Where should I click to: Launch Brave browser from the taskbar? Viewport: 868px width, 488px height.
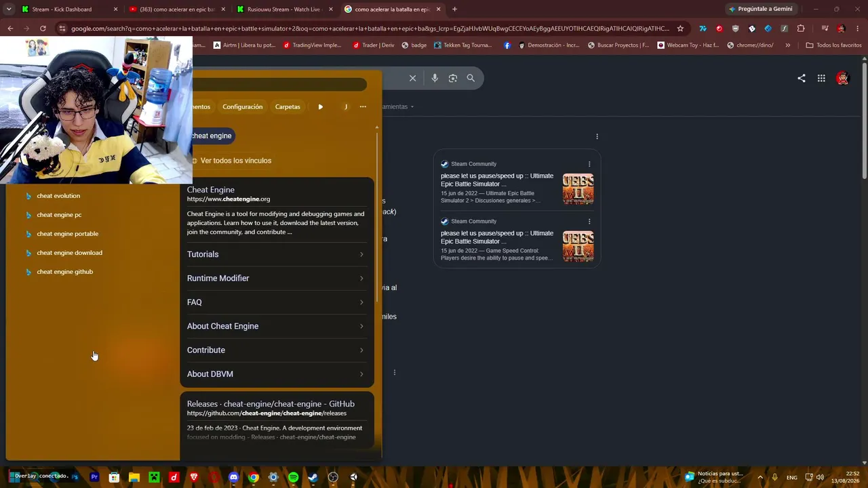pos(194,477)
